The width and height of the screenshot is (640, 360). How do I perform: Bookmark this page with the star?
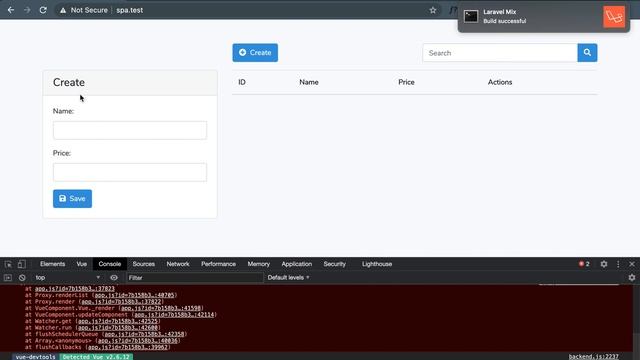[433, 10]
